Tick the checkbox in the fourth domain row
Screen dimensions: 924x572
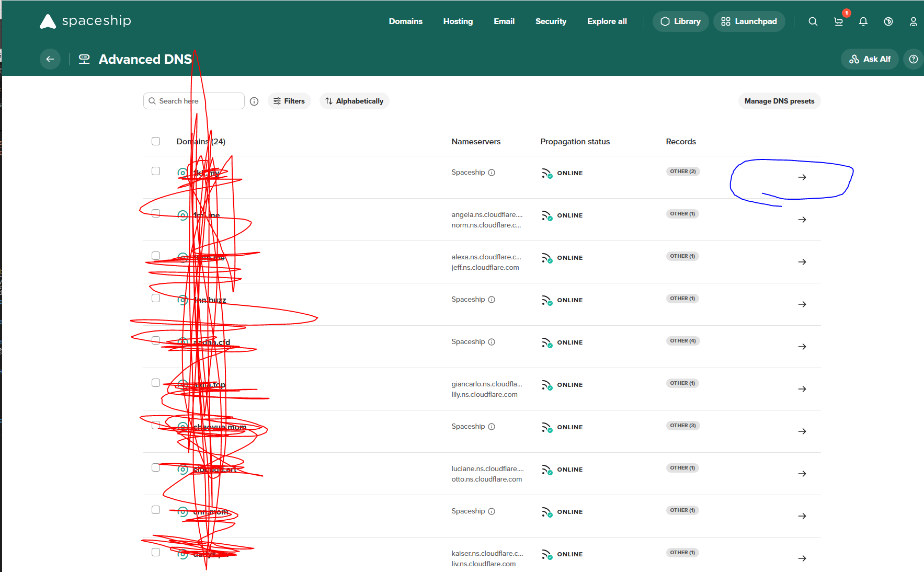(156, 298)
